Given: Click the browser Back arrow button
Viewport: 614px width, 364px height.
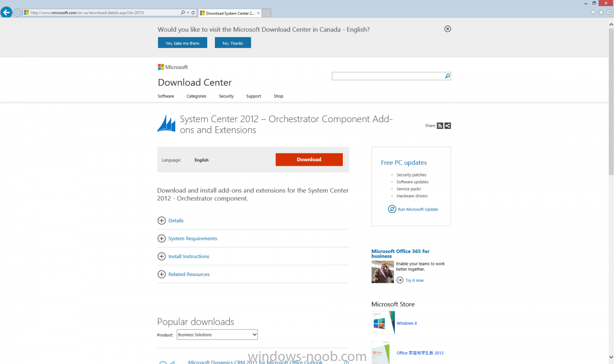Looking at the screenshot, I should click(x=6, y=12).
